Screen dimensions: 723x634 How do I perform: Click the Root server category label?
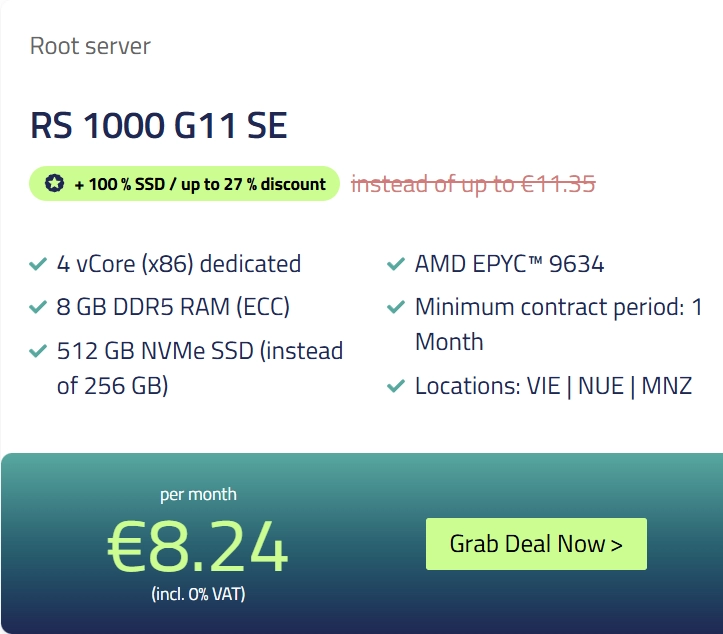click(x=90, y=46)
